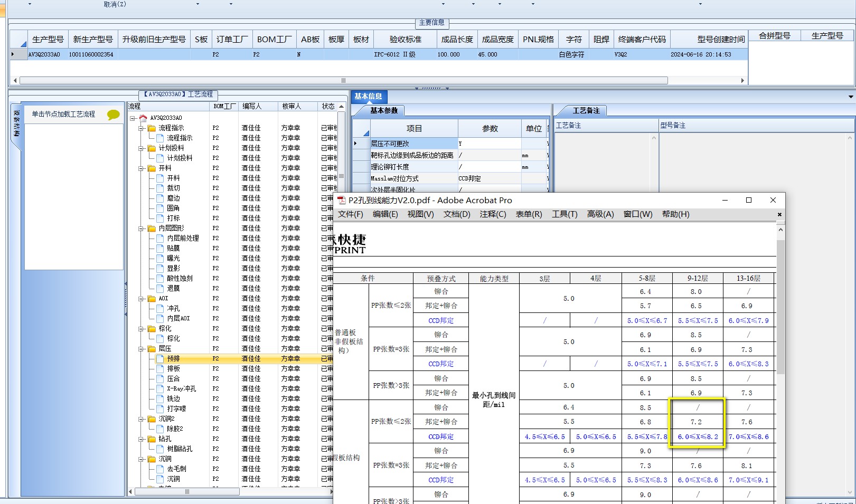Viewport: 856px width, 504px height.
Task: Select the 树脂钻孔 process step
Action: pos(180,449)
